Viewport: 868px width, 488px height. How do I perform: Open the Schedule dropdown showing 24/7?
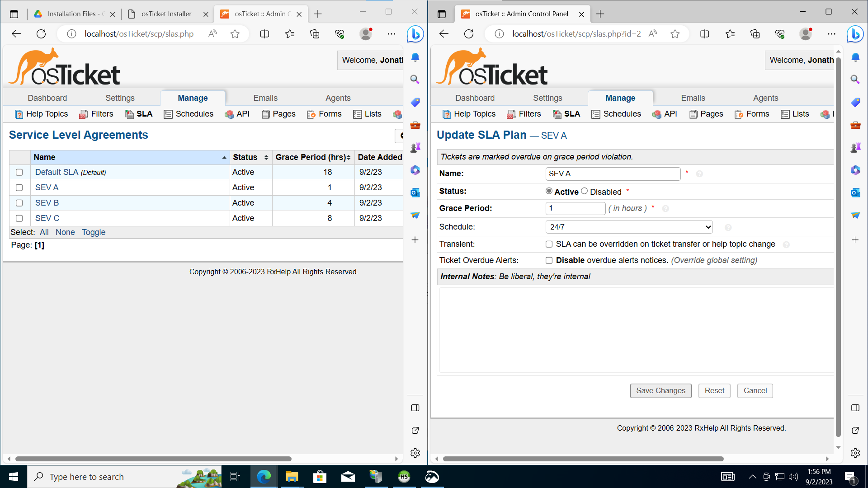[628, 226]
